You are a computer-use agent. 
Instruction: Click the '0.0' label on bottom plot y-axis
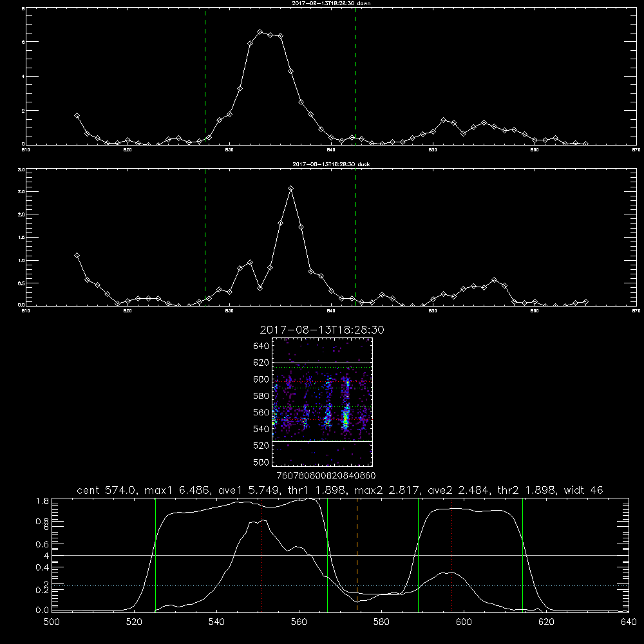[43, 611]
